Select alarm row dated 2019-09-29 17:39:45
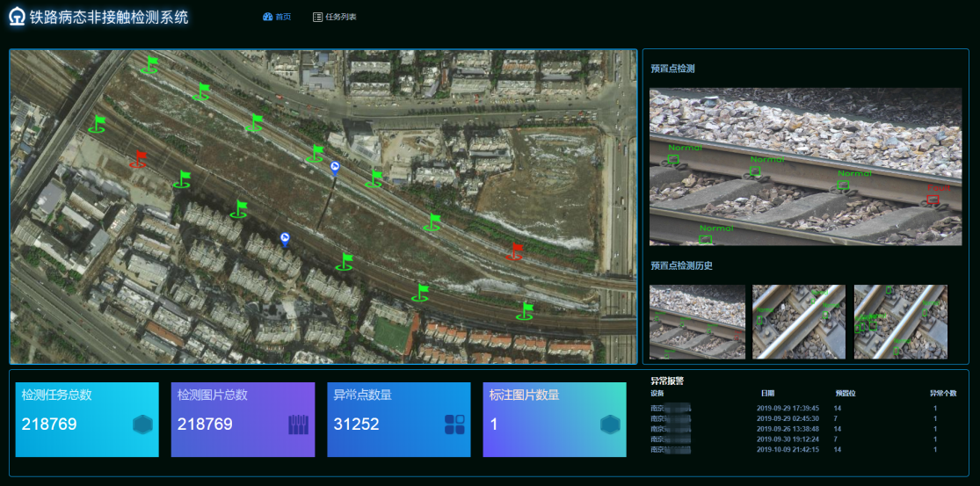 (788, 408)
